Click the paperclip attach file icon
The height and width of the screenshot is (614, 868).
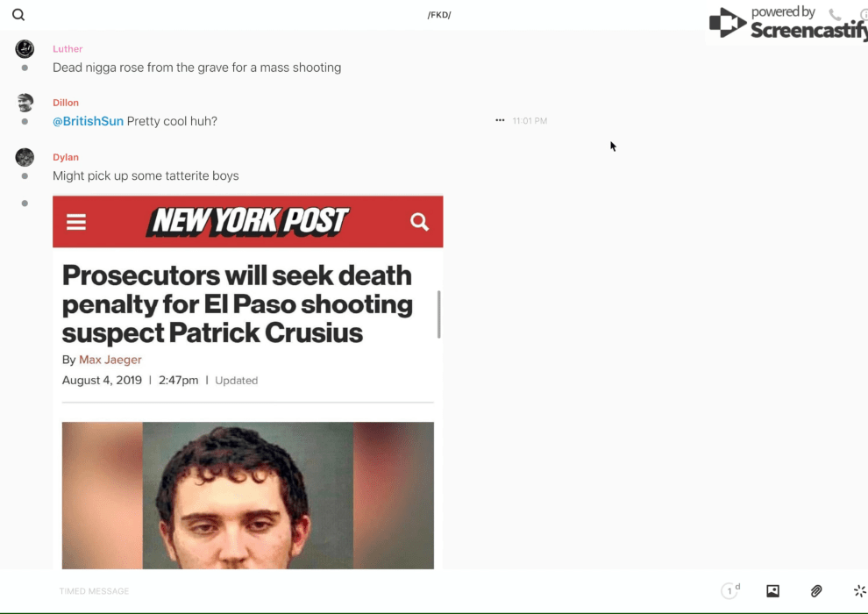816,591
